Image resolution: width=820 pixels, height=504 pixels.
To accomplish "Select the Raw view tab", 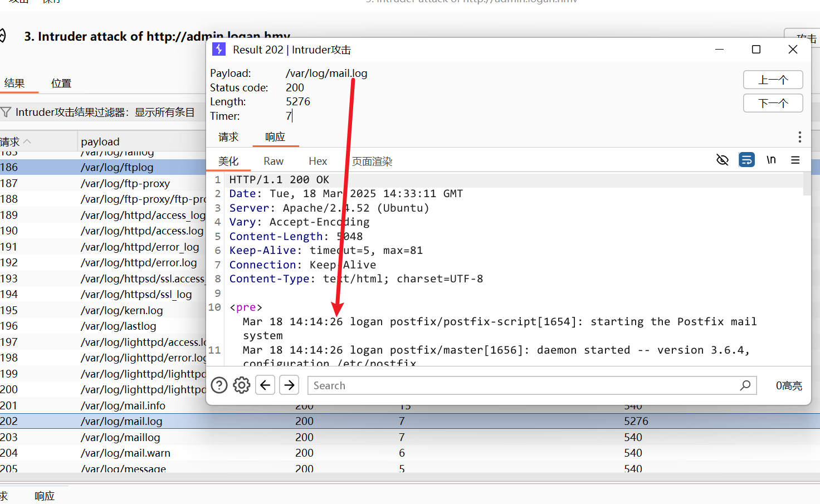I will point(274,162).
